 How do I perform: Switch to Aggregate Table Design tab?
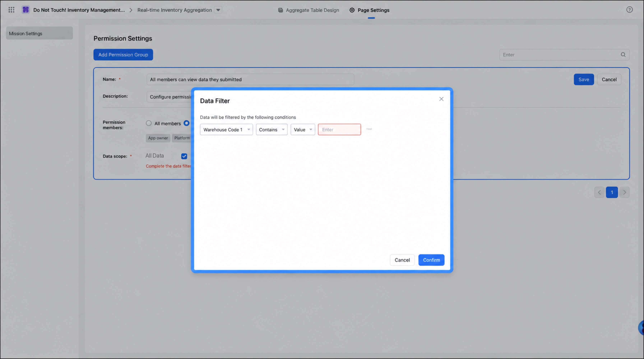coord(309,10)
